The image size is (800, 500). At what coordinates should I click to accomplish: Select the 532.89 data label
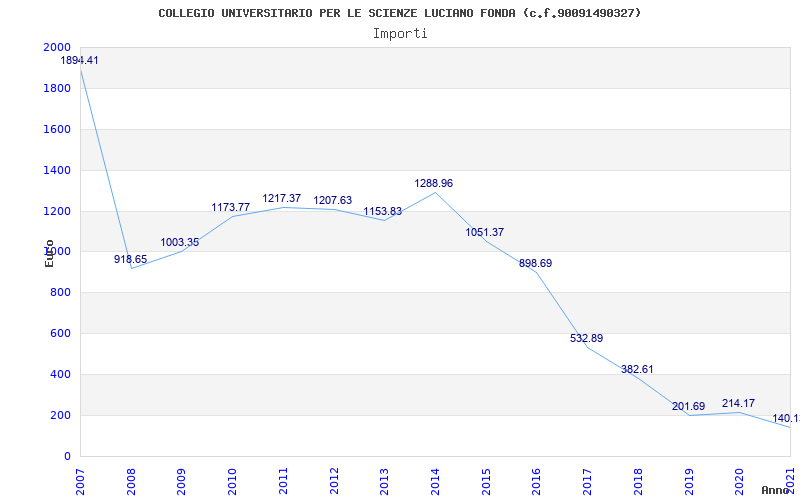pyautogui.click(x=587, y=338)
